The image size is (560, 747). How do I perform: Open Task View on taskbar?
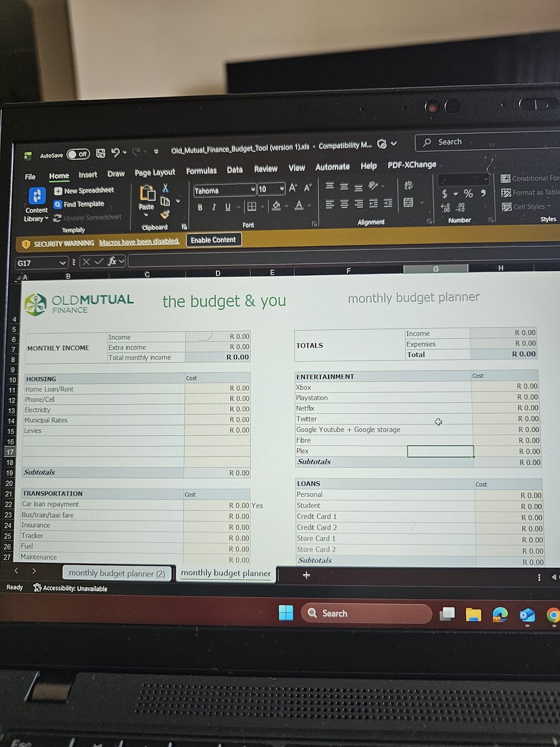pyautogui.click(x=447, y=614)
